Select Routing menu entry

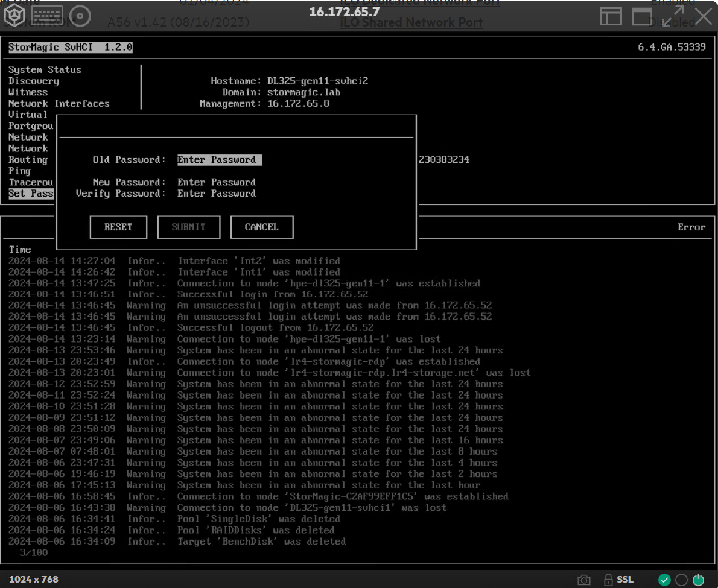click(x=28, y=160)
